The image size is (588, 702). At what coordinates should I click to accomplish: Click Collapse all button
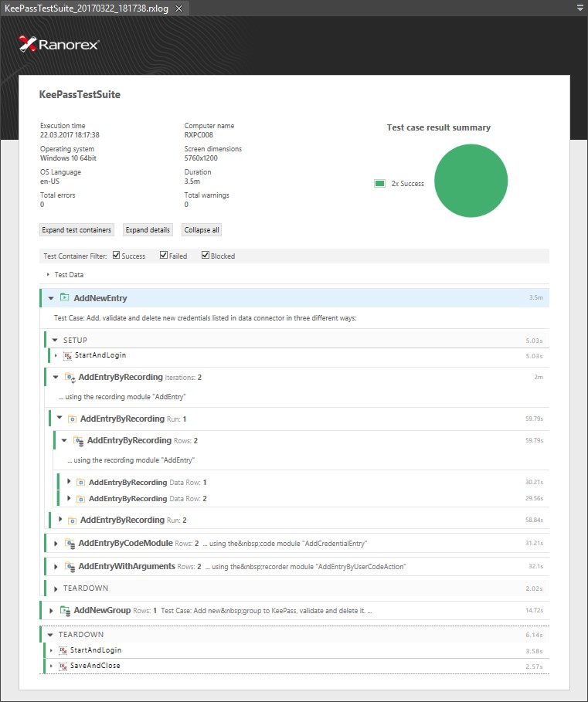tap(202, 229)
